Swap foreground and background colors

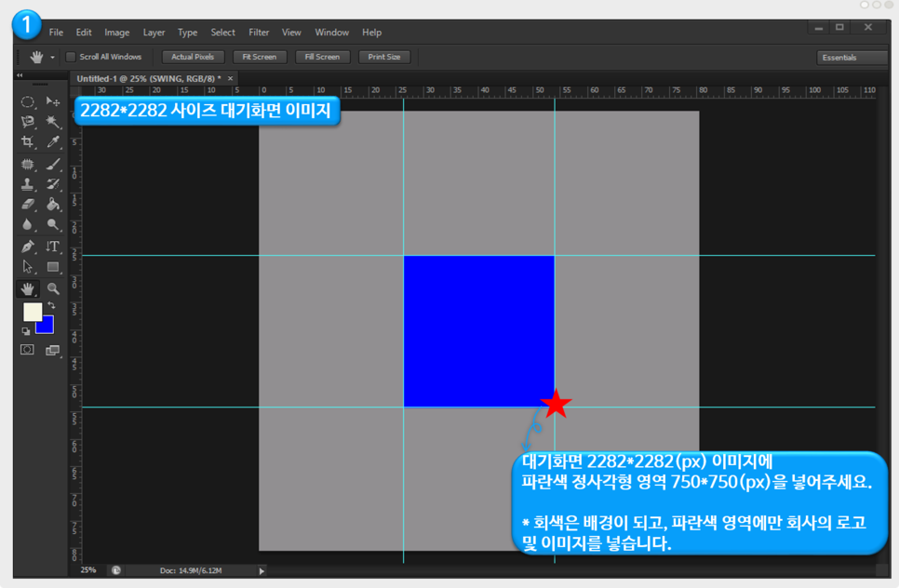pyautogui.click(x=51, y=305)
